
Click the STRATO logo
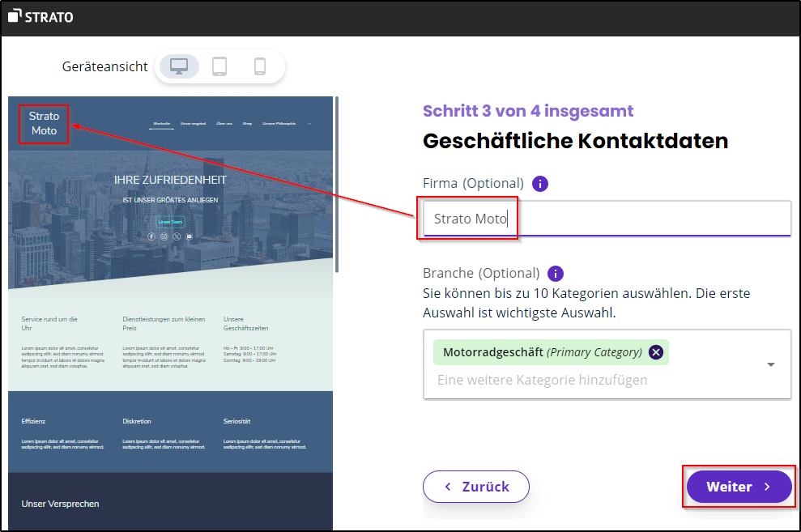pos(40,15)
